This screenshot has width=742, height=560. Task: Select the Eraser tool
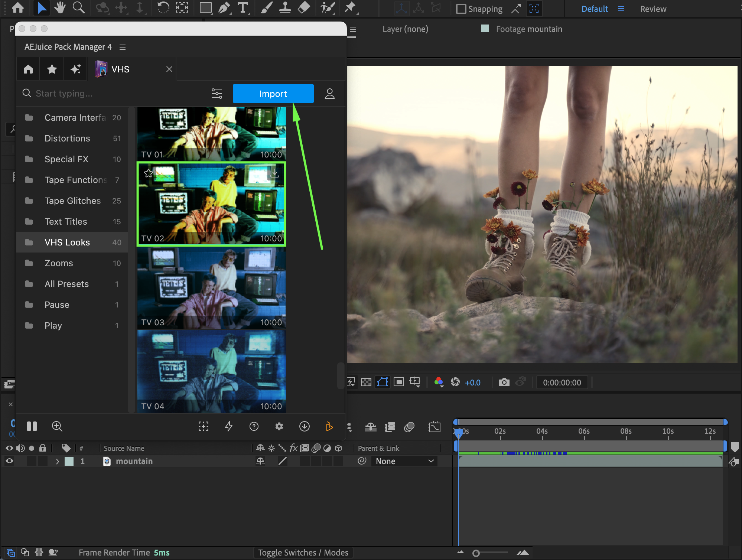[x=304, y=8]
